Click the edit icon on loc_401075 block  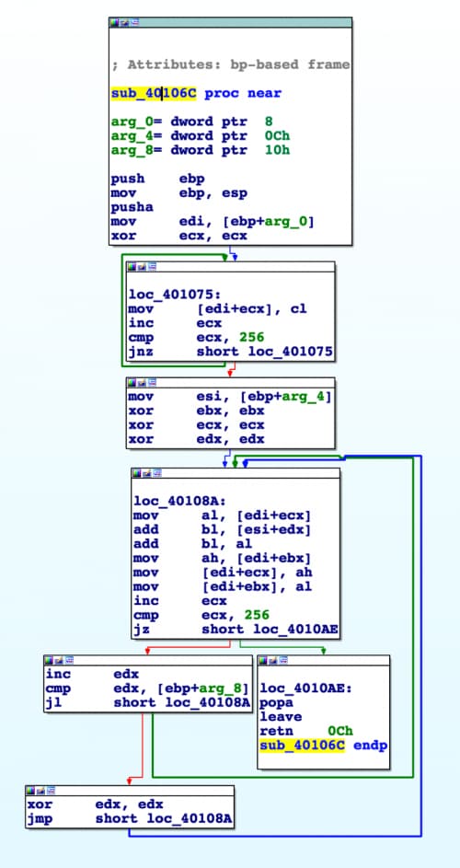click(142, 267)
